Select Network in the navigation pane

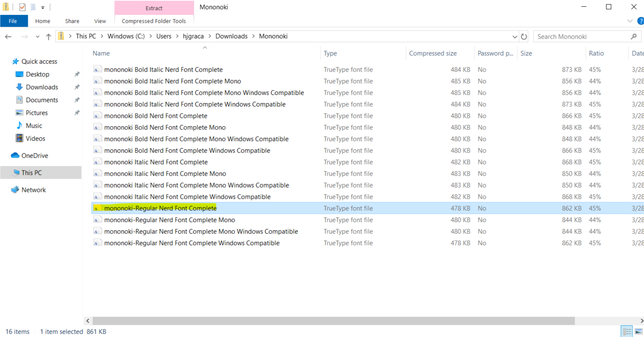click(x=33, y=190)
